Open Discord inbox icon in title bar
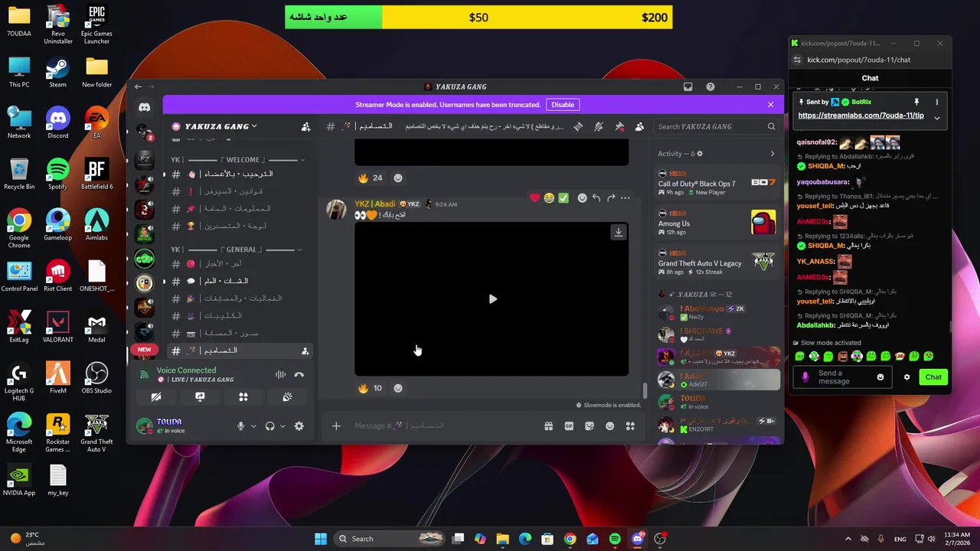The image size is (980, 551). click(688, 87)
